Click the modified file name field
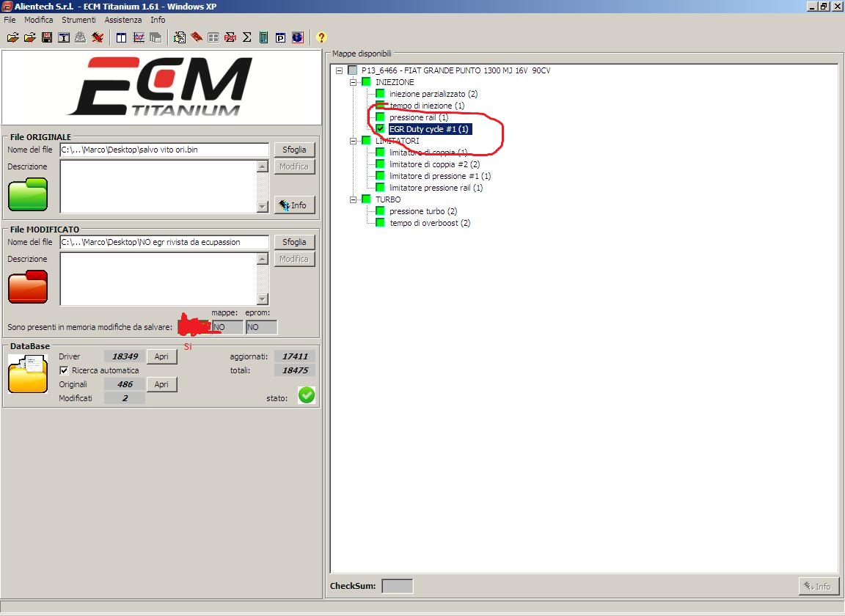The width and height of the screenshot is (845, 616). tap(164, 243)
